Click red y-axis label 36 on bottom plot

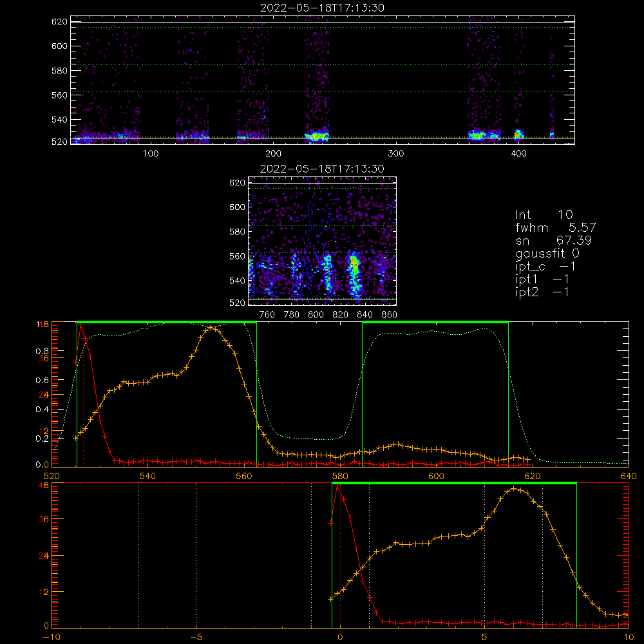44,519
